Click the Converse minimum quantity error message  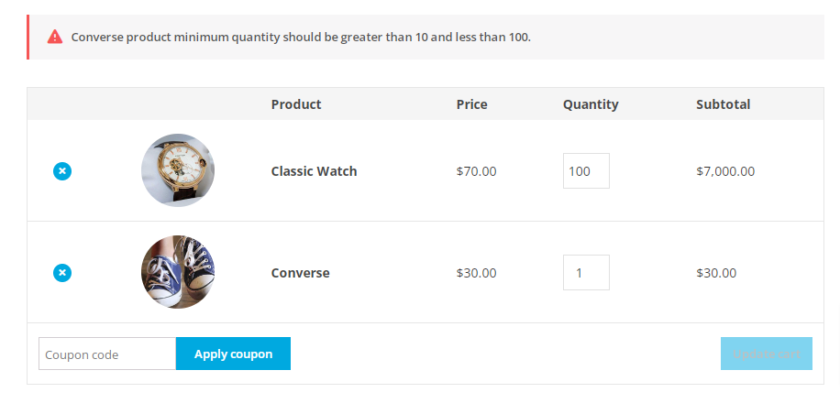[x=301, y=38]
